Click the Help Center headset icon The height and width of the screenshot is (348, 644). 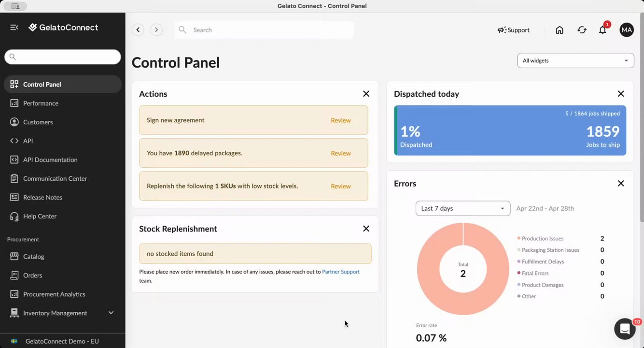[x=14, y=216]
